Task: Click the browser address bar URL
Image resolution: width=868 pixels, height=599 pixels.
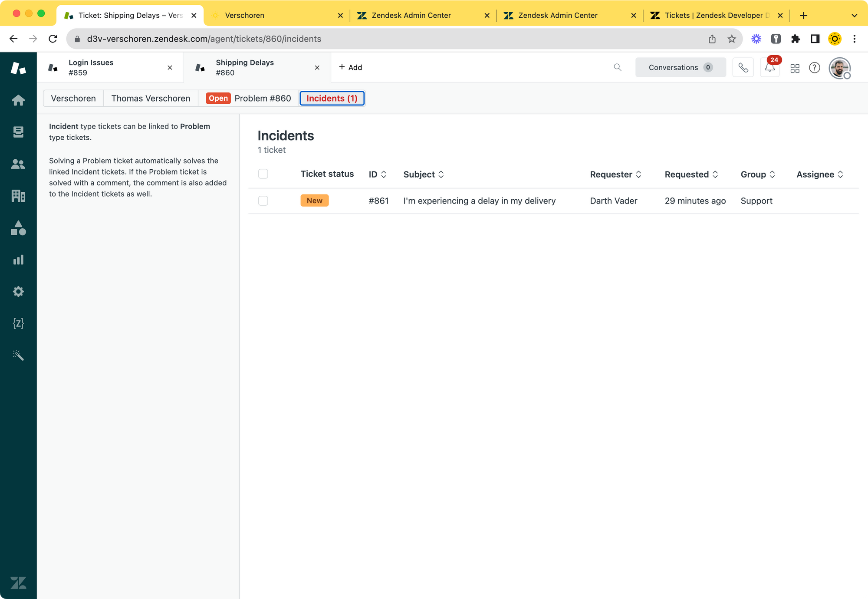Action: [204, 39]
